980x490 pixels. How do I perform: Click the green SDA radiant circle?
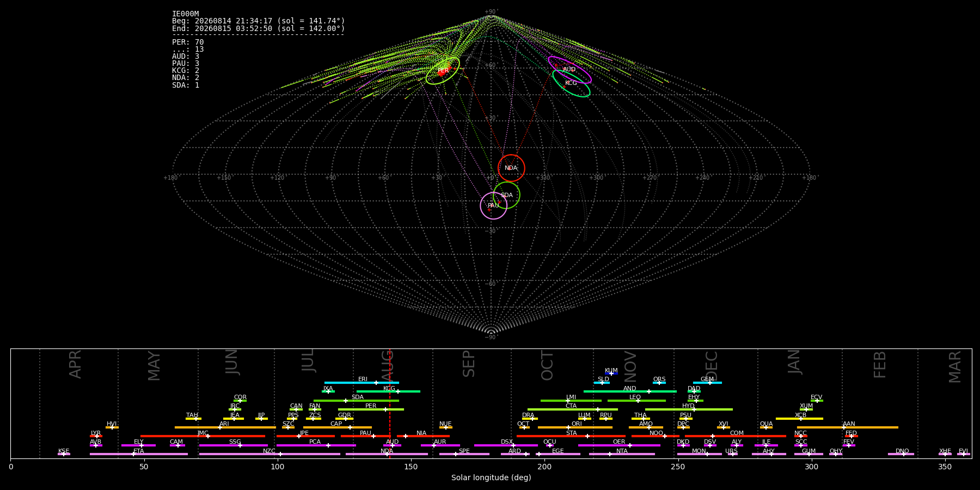506,195
